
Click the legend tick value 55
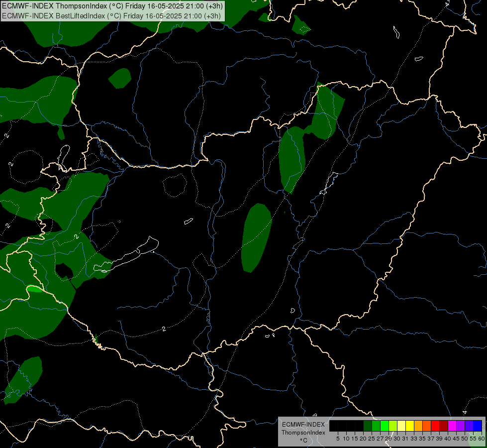click(x=473, y=439)
